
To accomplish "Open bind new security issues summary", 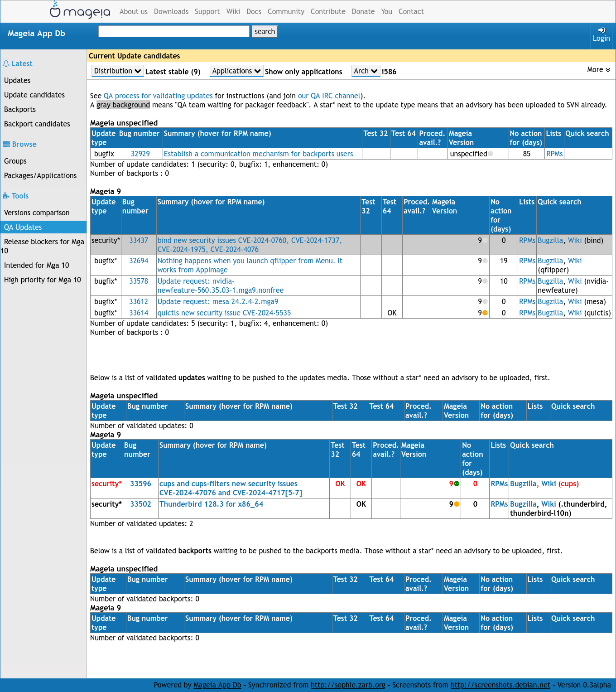I will [x=250, y=245].
